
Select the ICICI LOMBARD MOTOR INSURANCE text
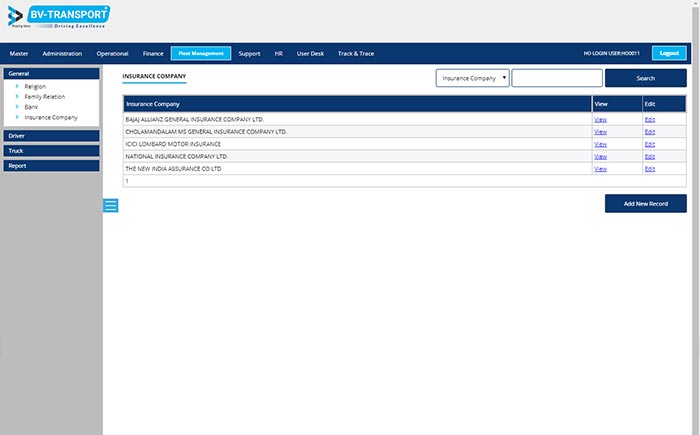(x=173, y=144)
